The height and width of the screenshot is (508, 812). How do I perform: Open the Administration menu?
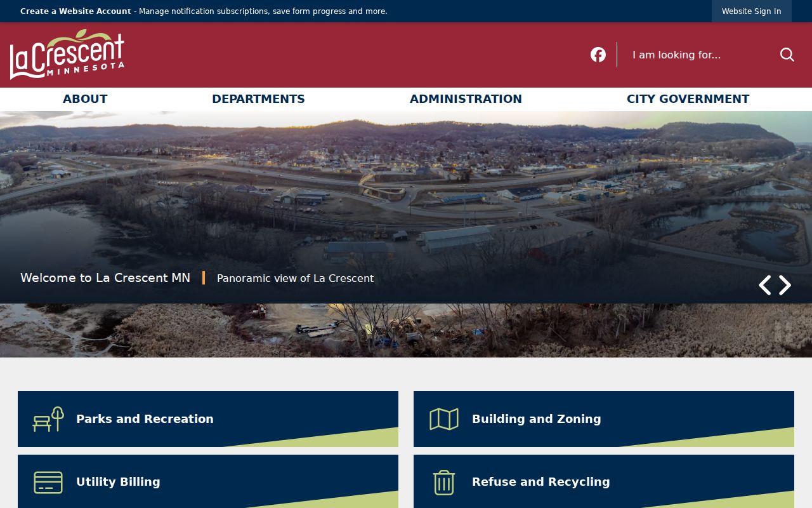(x=466, y=99)
